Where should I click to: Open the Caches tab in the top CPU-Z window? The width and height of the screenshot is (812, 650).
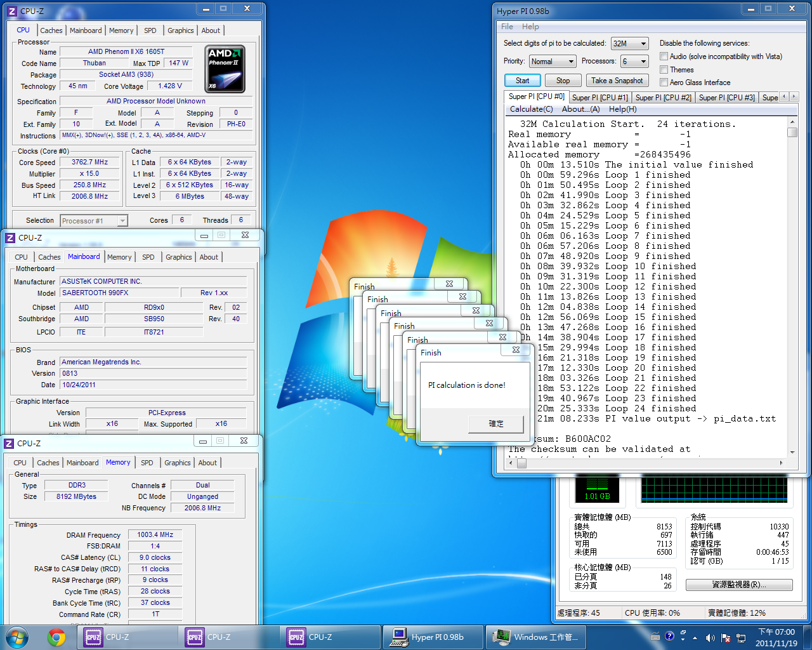[x=51, y=30]
